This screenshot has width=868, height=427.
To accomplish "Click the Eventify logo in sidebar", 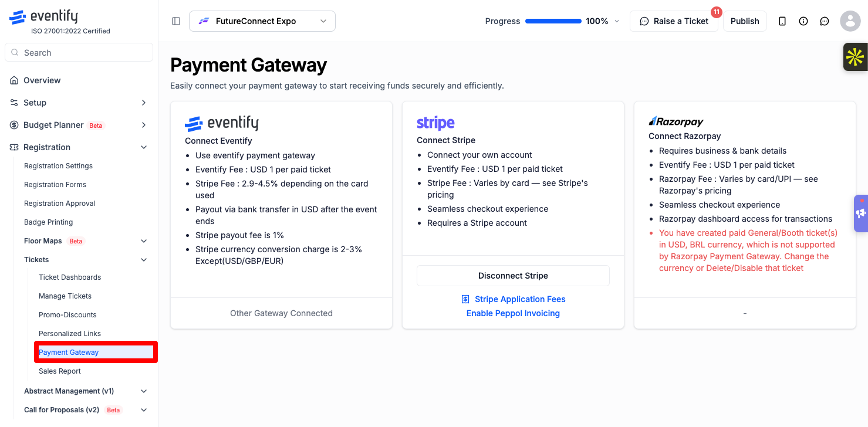I will tap(43, 17).
